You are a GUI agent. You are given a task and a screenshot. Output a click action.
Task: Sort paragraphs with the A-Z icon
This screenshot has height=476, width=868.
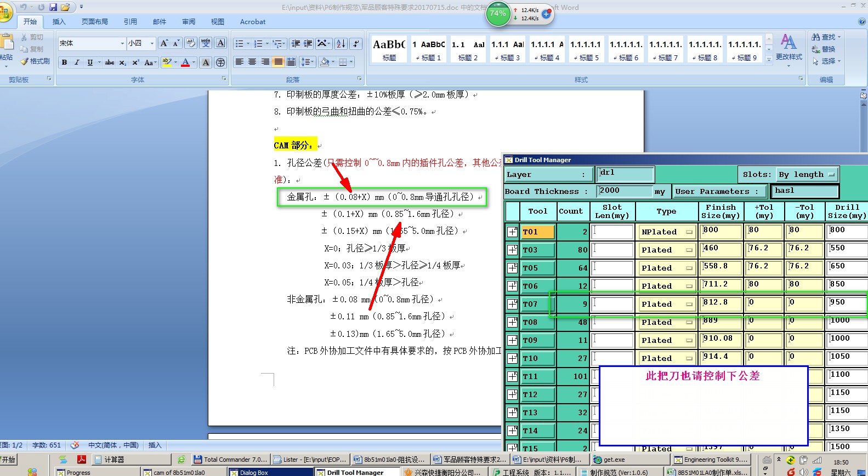341,43
